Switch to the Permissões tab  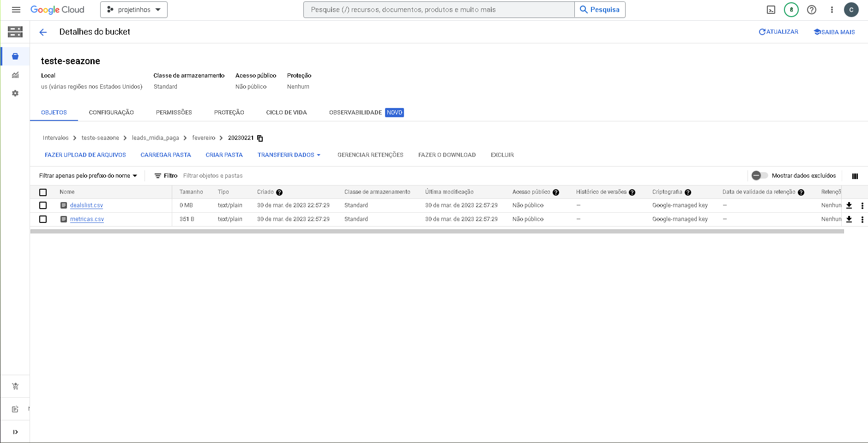coord(174,112)
